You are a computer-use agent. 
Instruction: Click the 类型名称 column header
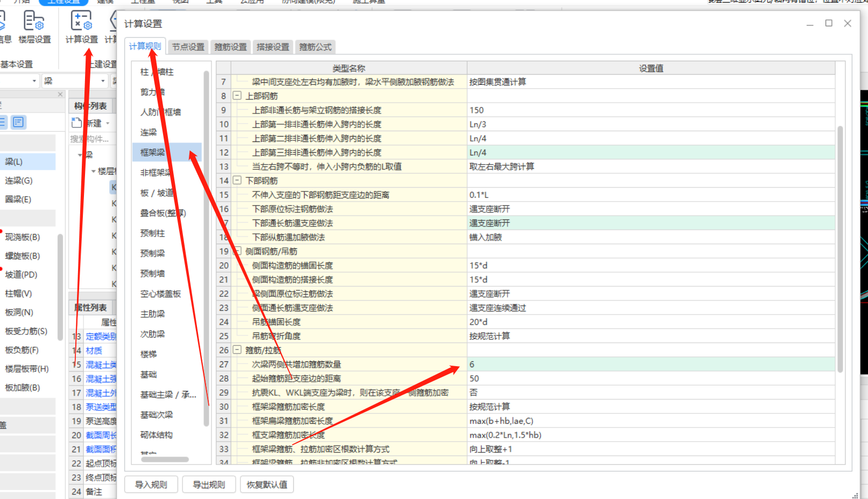point(349,68)
